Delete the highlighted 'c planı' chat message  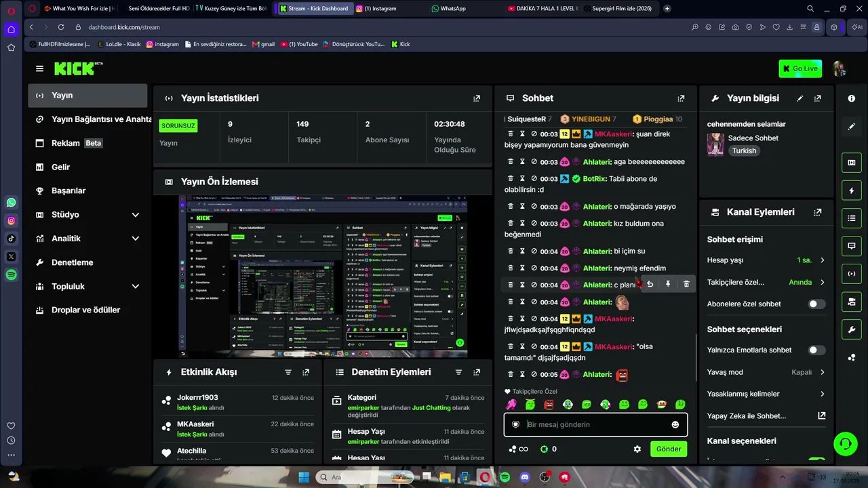686,285
